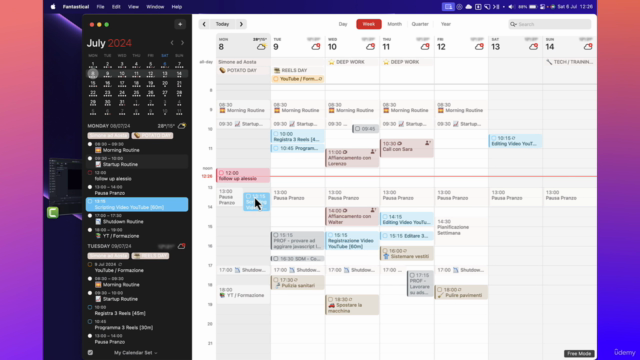
Task: Add a new event with plus button
Action: coord(180,24)
